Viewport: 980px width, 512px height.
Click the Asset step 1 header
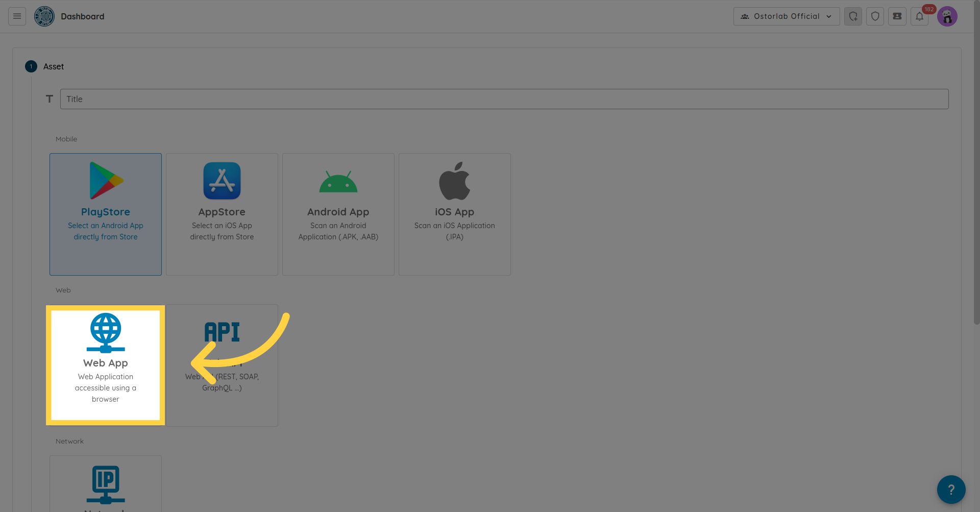pos(53,66)
